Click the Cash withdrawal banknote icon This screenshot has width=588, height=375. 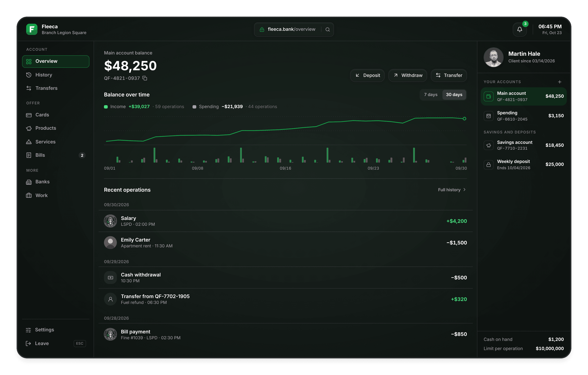click(x=110, y=278)
